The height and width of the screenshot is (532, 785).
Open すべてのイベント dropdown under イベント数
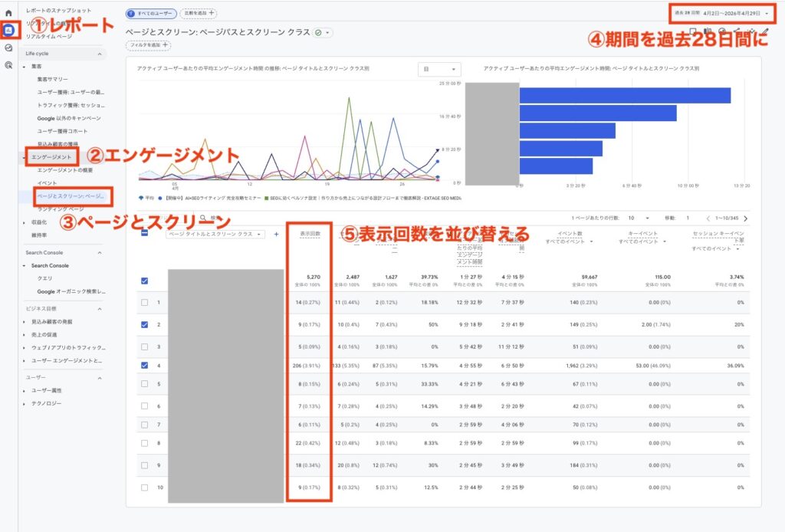[570, 241]
